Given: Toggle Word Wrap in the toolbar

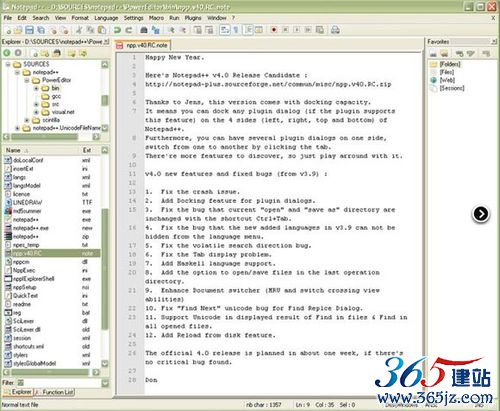Looking at the screenshot, I should [x=225, y=30].
